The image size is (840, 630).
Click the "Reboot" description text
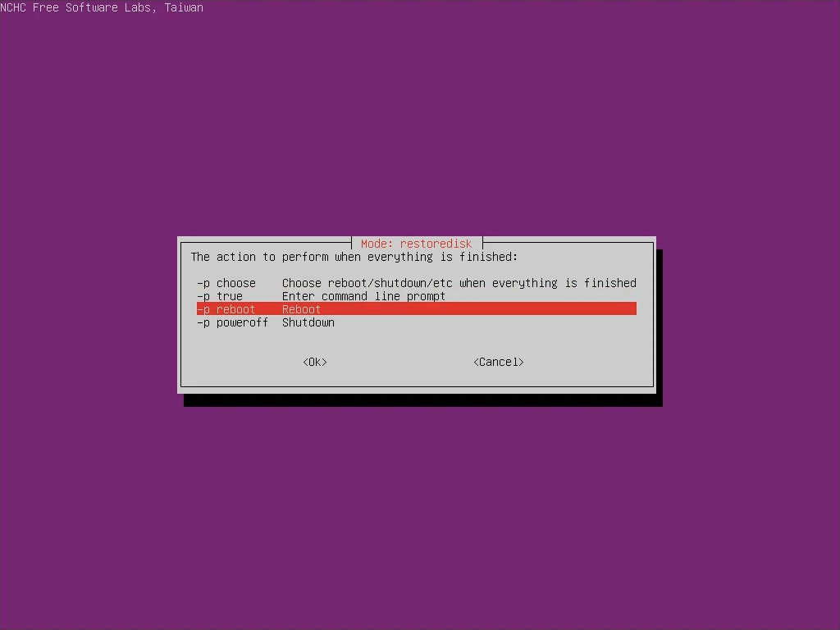coord(301,309)
